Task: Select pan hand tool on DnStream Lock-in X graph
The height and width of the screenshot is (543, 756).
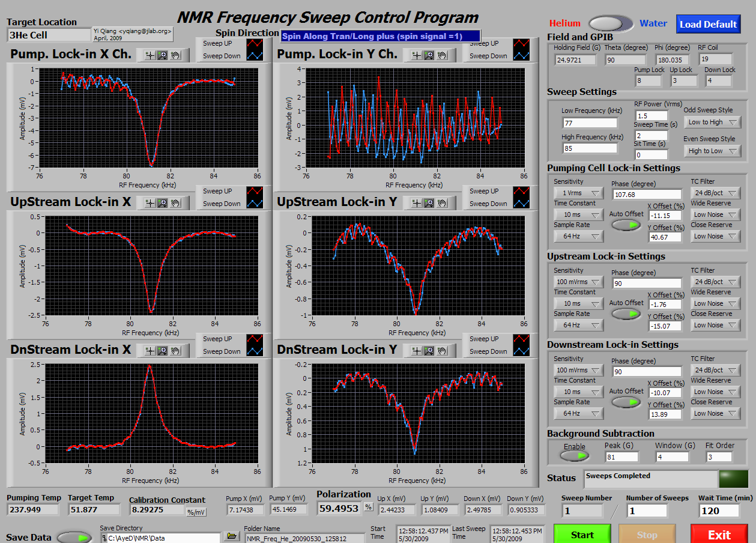Action: 175,351
